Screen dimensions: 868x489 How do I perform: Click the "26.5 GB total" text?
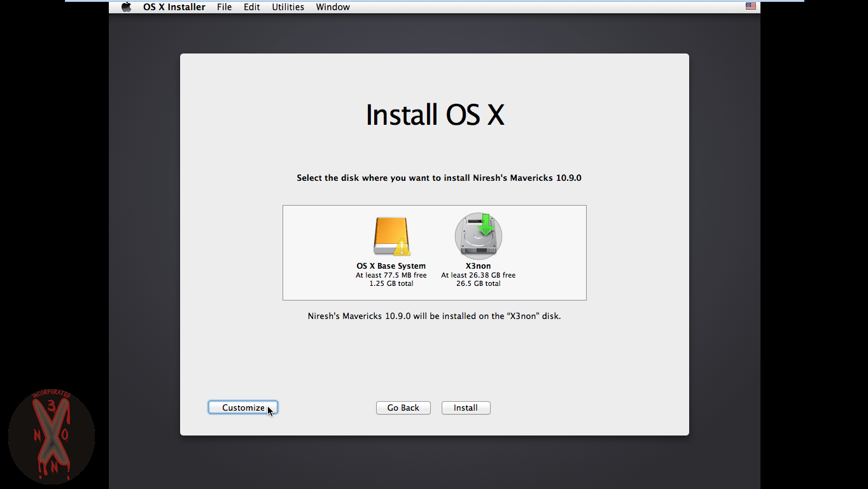pyautogui.click(x=479, y=283)
